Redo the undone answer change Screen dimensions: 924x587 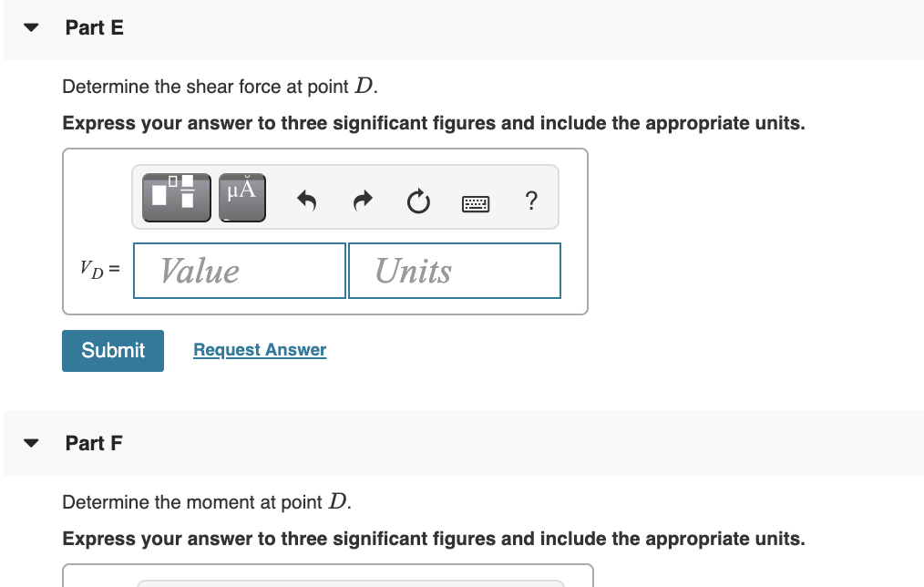click(362, 201)
